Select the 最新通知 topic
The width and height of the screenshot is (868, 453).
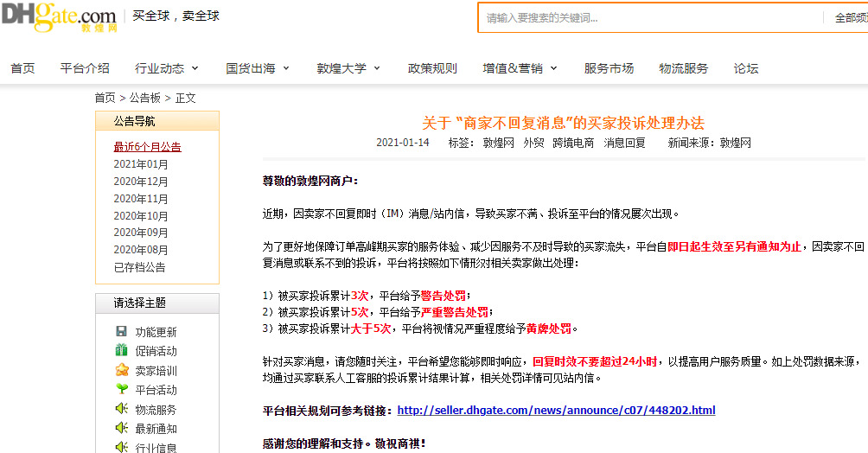tap(156, 429)
